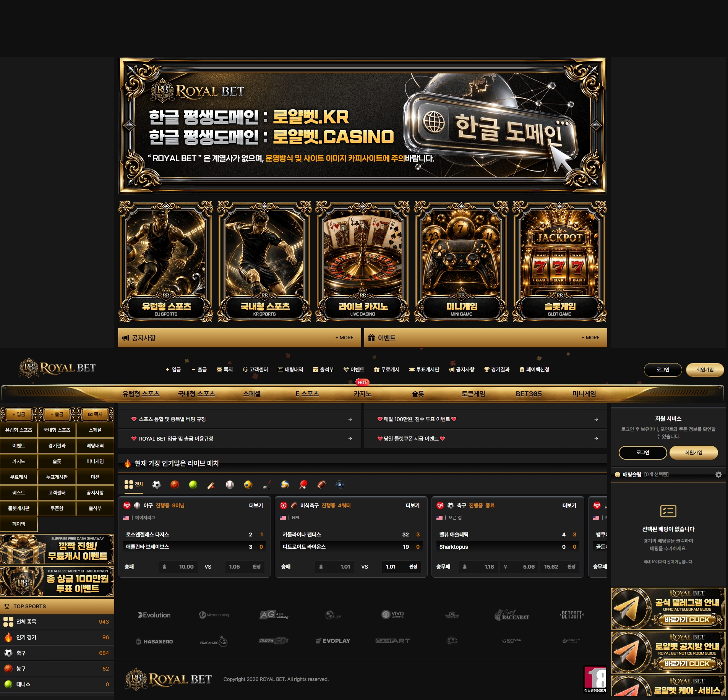Image resolution: width=728 pixels, height=700 pixels.
Task: Click 회원가입 in the 회원 서비스 panel
Action: [694, 452]
